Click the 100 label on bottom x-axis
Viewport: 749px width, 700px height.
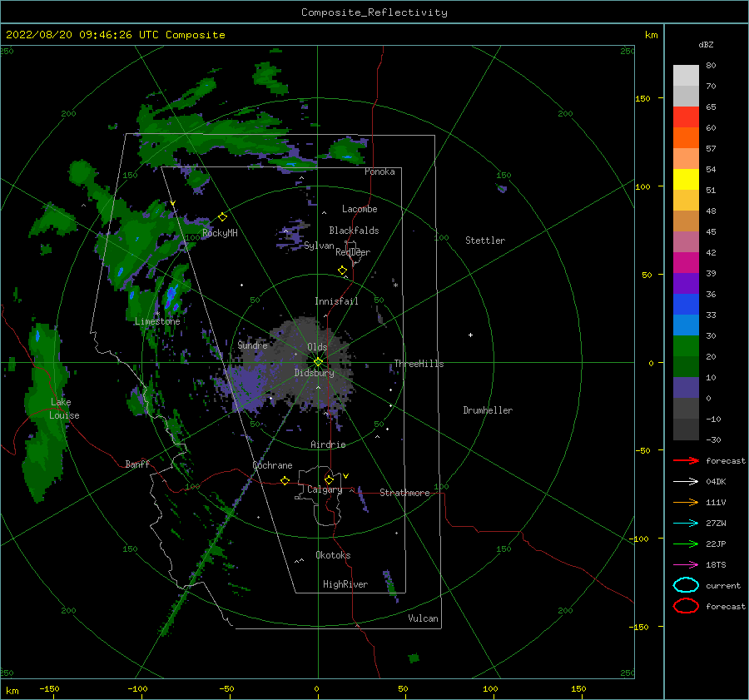(490, 688)
